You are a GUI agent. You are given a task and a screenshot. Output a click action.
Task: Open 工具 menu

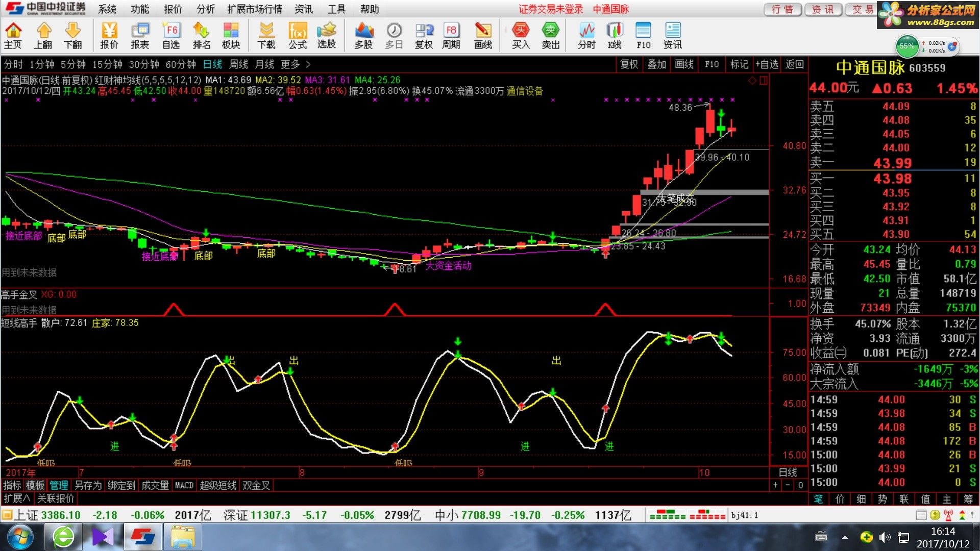pyautogui.click(x=336, y=9)
